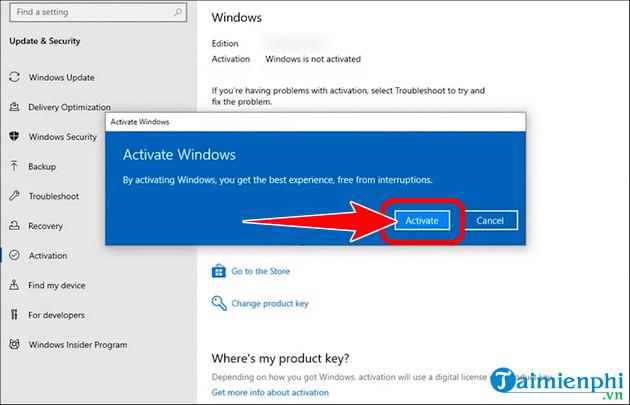The width and height of the screenshot is (630, 405).
Task: Cancel the Activate Windows dialog
Action: [x=490, y=220]
